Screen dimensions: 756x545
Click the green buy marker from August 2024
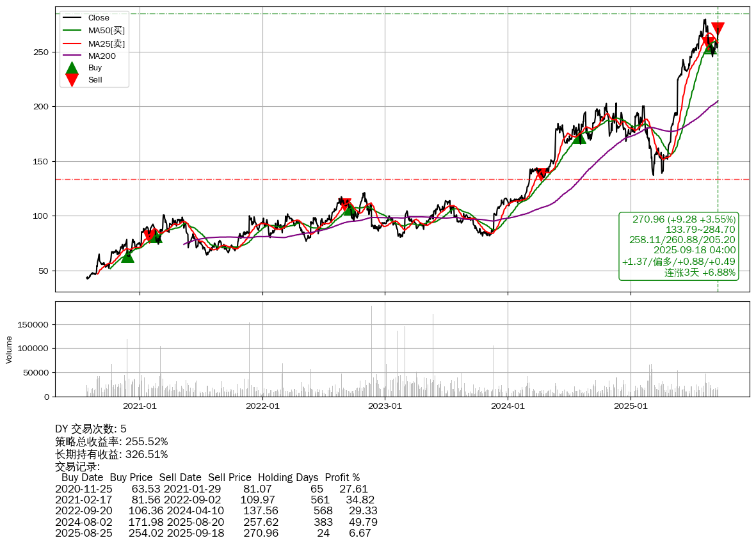click(x=579, y=138)
